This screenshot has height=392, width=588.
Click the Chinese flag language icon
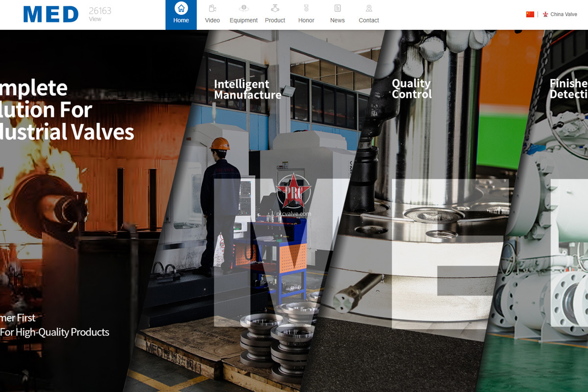[530, 14]
